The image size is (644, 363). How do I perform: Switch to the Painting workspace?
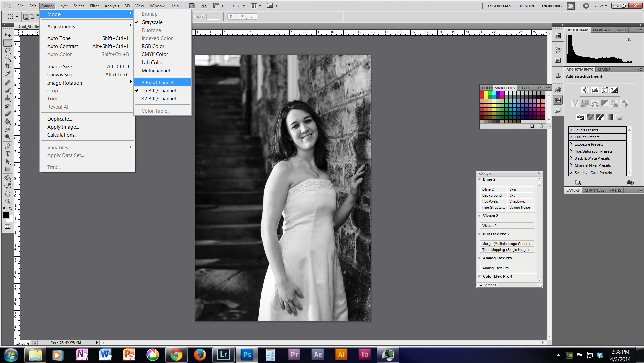(552, 6)
